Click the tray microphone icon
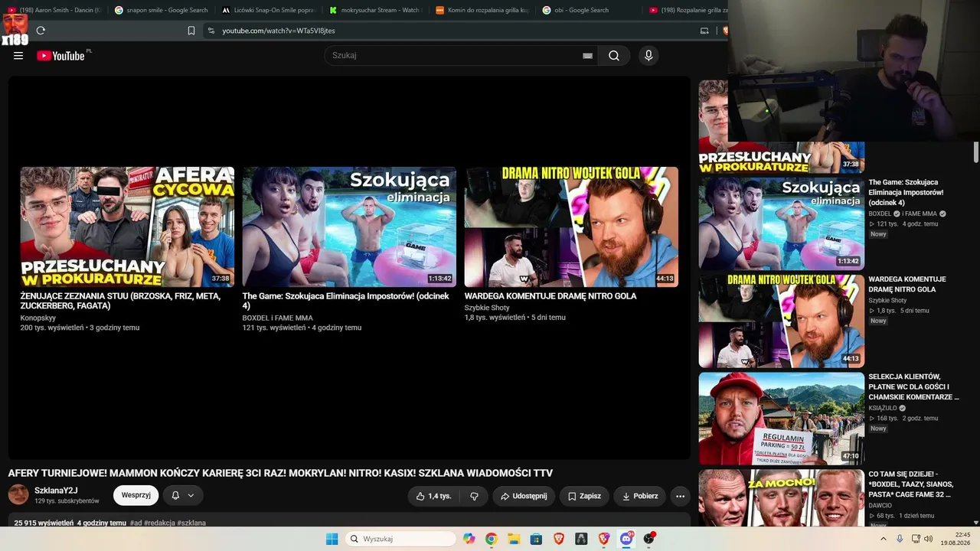The width and height of the screenshot is (980, 551). click(x=900, y=539)
